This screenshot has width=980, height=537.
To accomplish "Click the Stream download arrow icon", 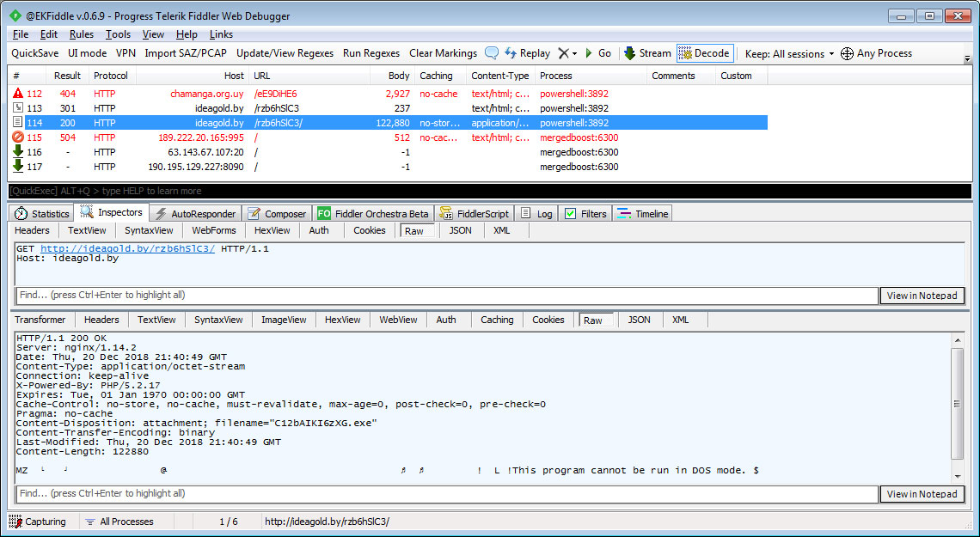I will point(629,53).
